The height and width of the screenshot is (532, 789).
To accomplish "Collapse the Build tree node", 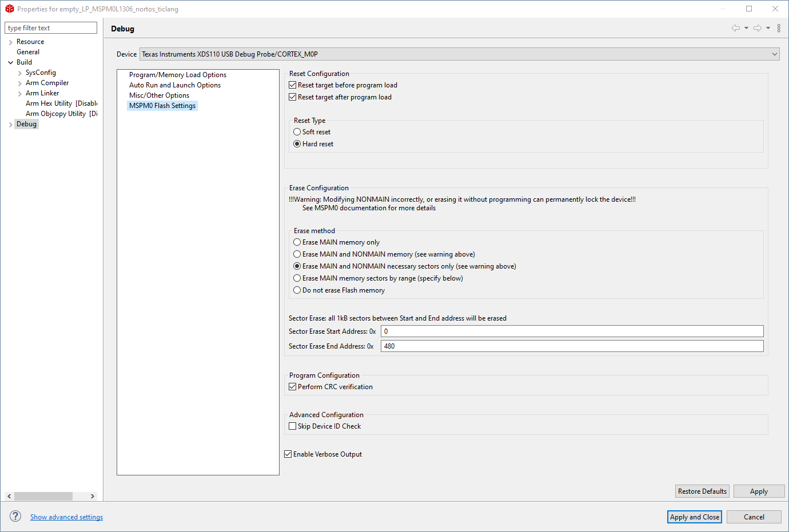I will click(11, 62).
